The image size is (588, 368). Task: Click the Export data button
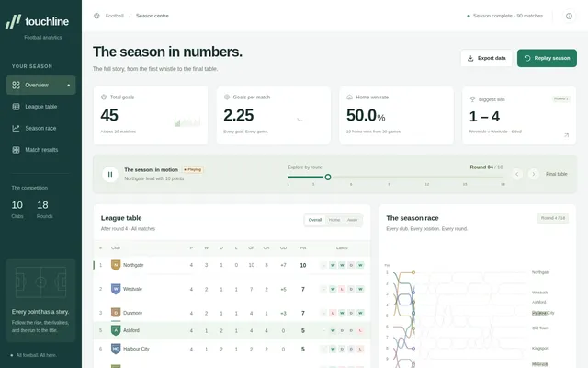(x=486, y=58)
